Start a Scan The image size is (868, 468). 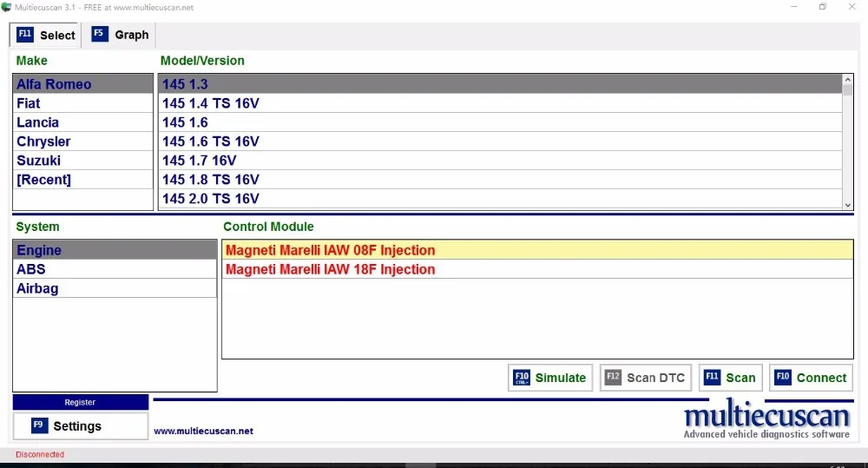731,378
